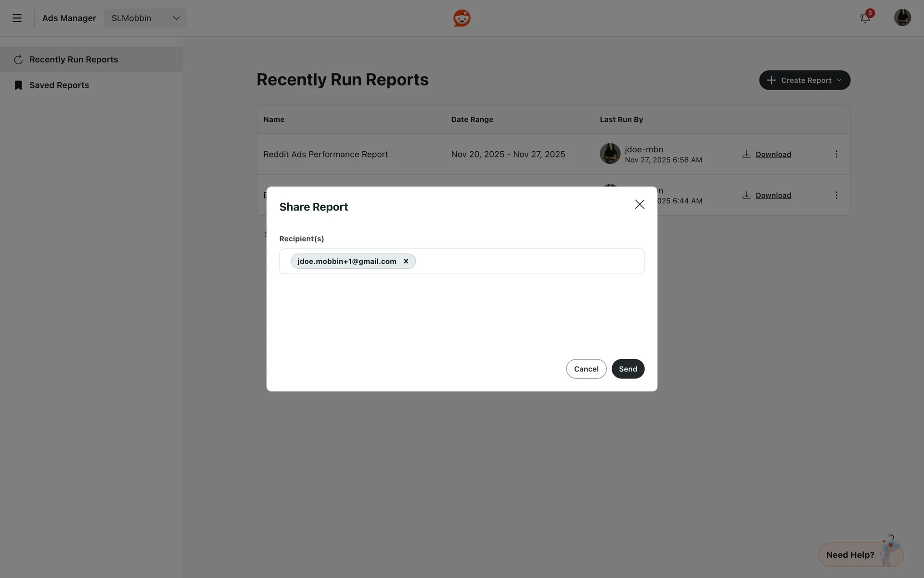Click Ads Manager title
The width and height of the screenshot is (924, 578).
coord(69,18)
